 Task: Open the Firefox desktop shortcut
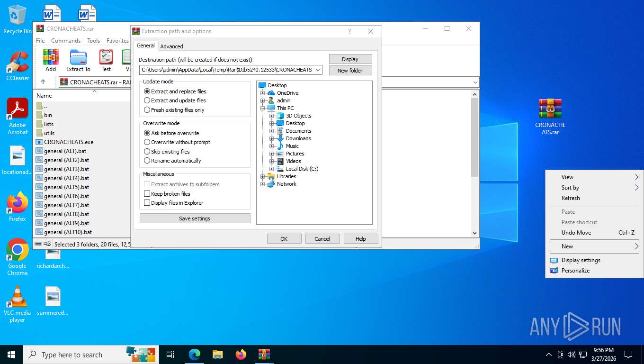point(18,207)
